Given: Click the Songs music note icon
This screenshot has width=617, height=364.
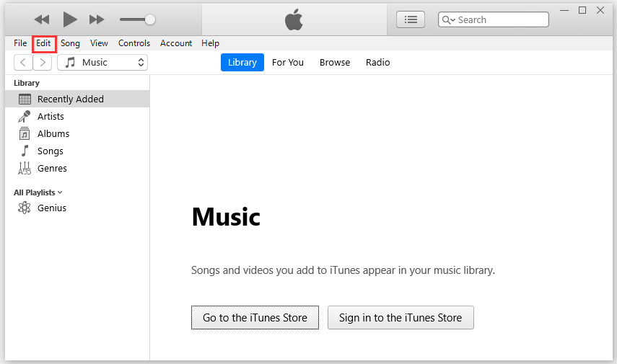Looking at the screenshot, I should pyautogui.click(x=25, y=151).
